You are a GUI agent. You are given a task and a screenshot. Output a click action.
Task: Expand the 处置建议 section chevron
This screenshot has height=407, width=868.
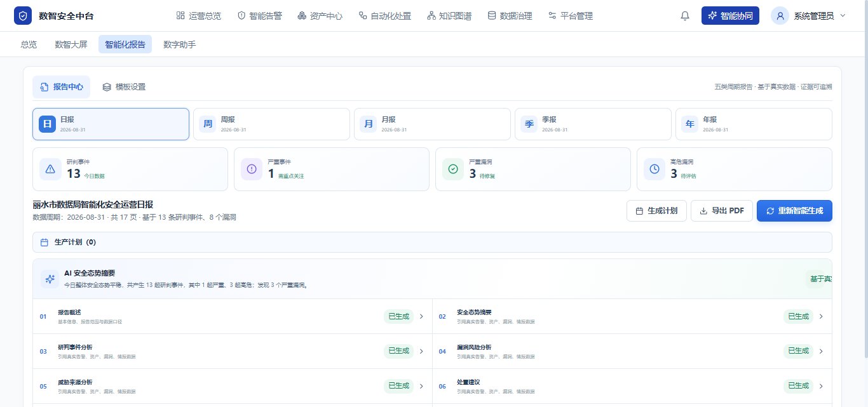820,385
